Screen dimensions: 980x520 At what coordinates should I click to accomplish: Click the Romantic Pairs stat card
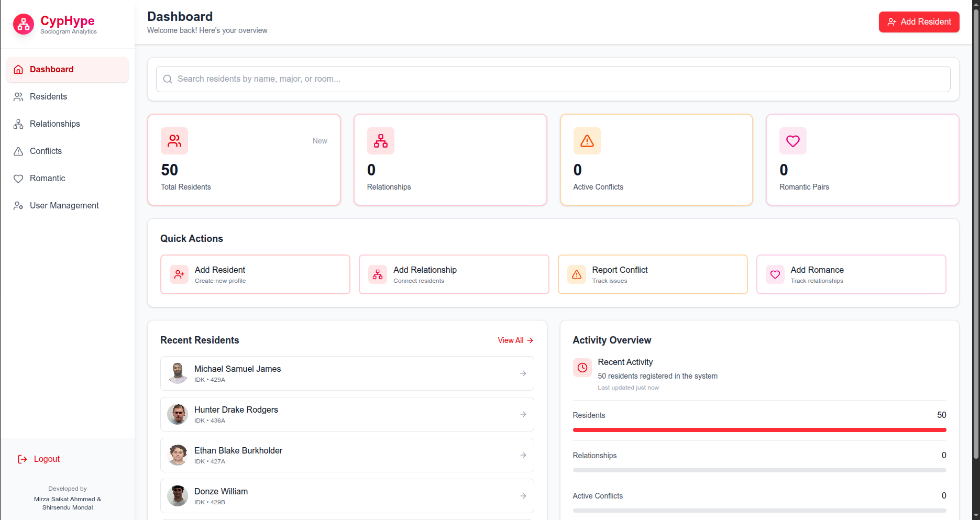point(863,160)
